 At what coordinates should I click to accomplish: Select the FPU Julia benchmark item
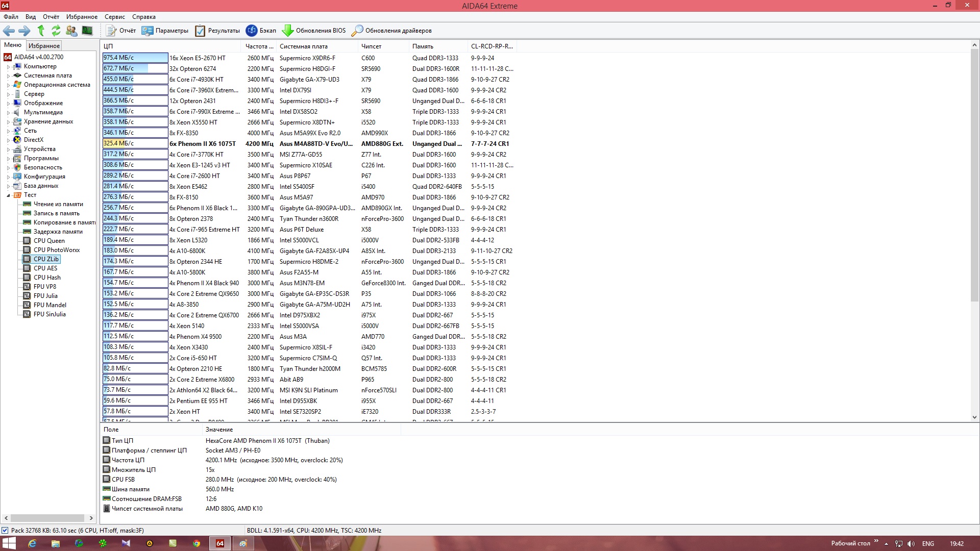[x=45, y=296]
